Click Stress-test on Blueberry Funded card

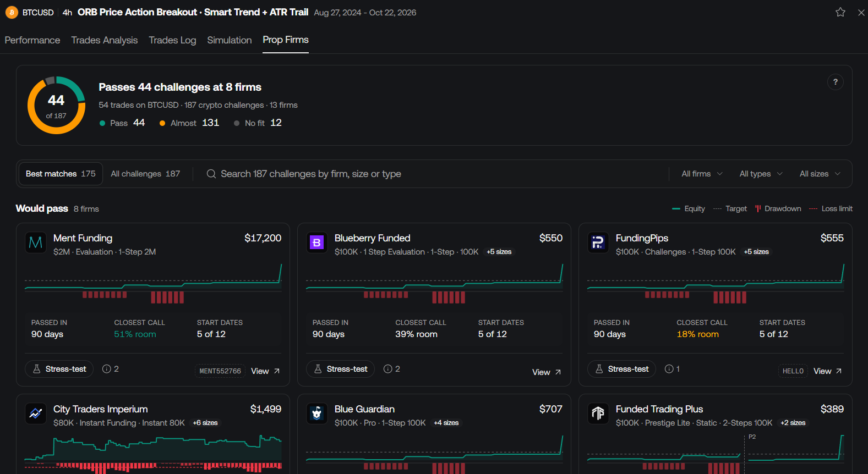(341, 369)
